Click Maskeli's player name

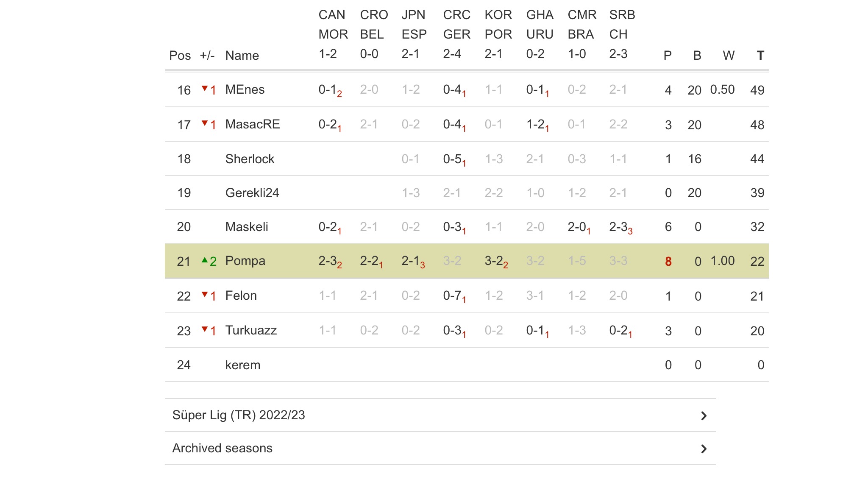click(247, 227)
